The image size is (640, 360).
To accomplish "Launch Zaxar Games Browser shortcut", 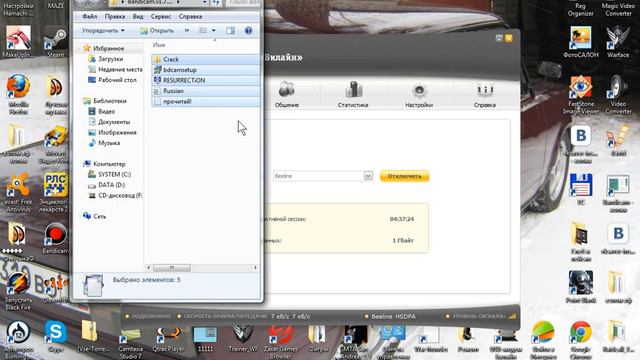I will point(280,342).
